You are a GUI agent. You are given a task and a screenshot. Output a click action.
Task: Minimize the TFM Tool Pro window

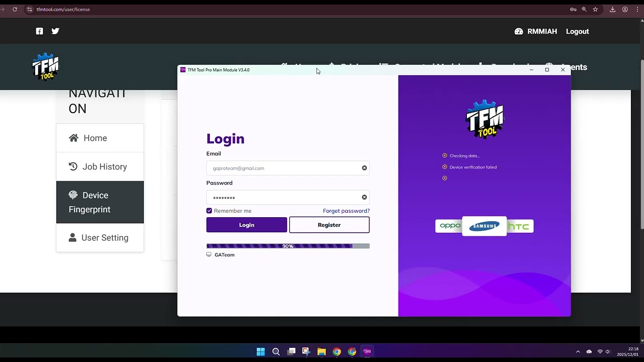[x=531, y=70]
